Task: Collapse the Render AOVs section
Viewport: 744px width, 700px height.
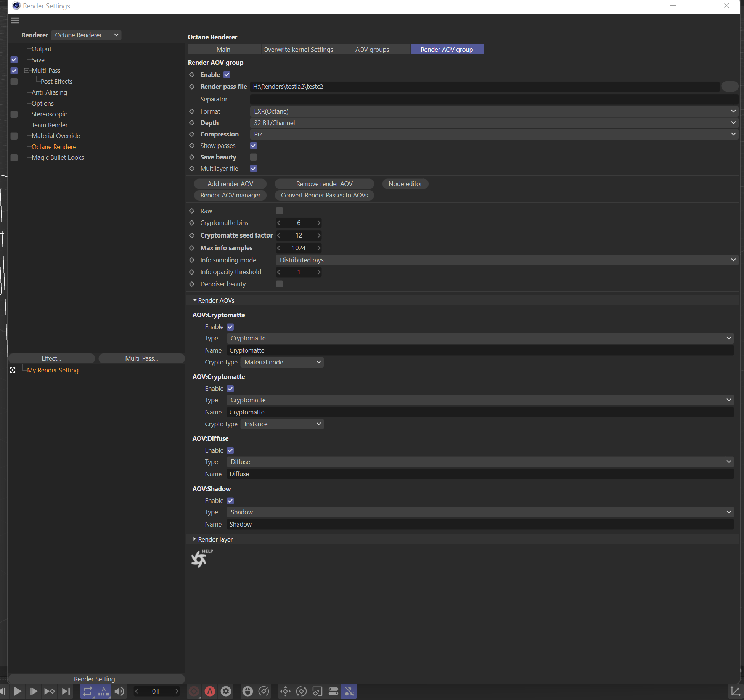Action: coord(195,300)
